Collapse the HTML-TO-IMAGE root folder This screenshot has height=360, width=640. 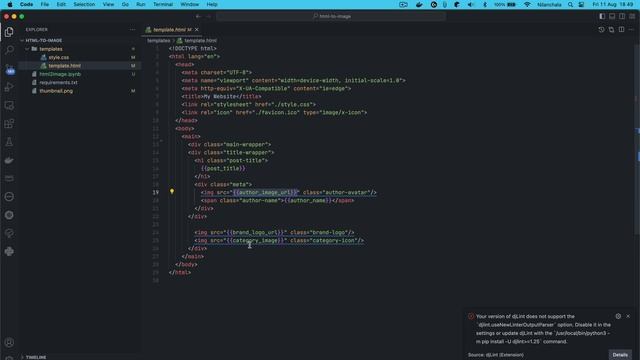pyautogui.click(x=44, y=40)
